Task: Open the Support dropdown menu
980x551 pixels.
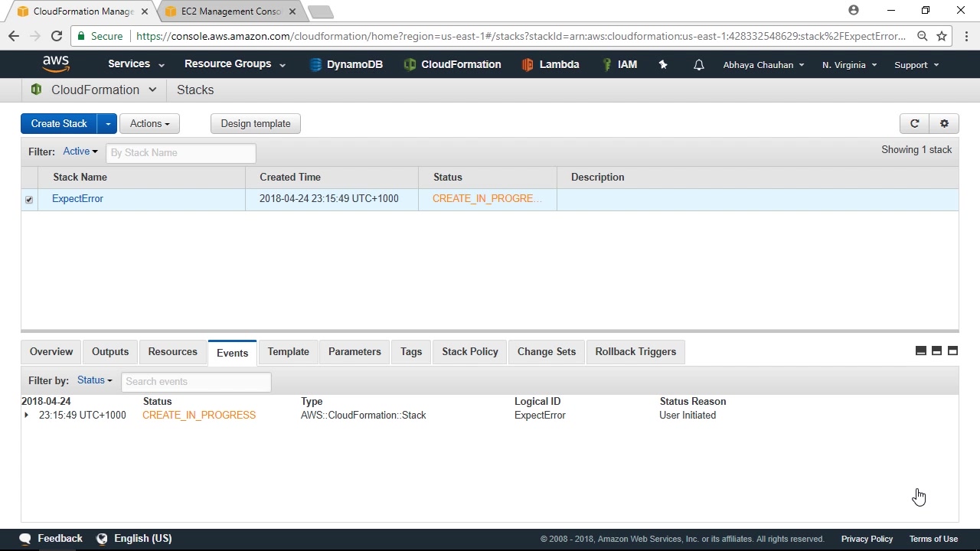Action: click(x=916, y=65)
